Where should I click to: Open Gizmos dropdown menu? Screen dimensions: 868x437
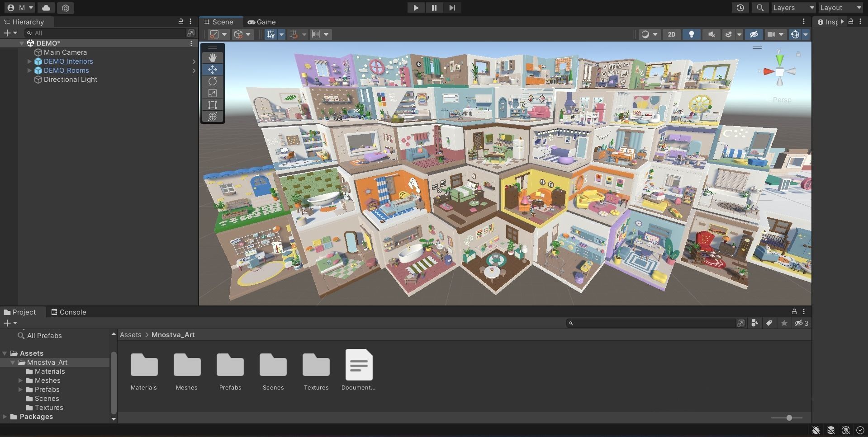point(806,34)
